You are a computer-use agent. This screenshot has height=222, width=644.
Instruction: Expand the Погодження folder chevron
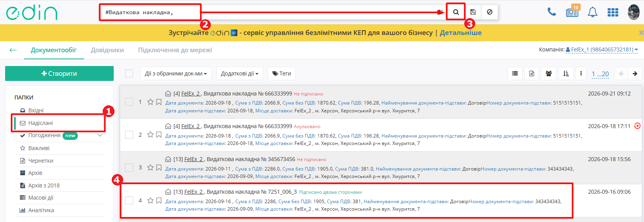pos(100,135)
